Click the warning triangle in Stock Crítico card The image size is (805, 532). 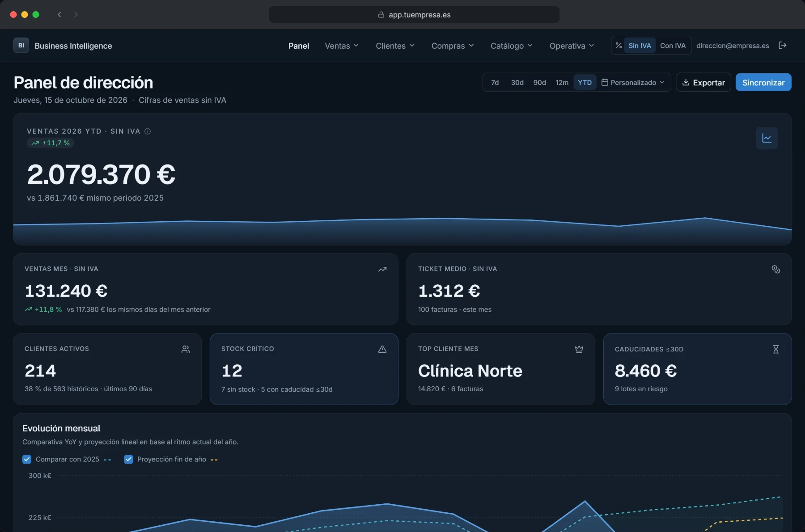coord(382,349)
